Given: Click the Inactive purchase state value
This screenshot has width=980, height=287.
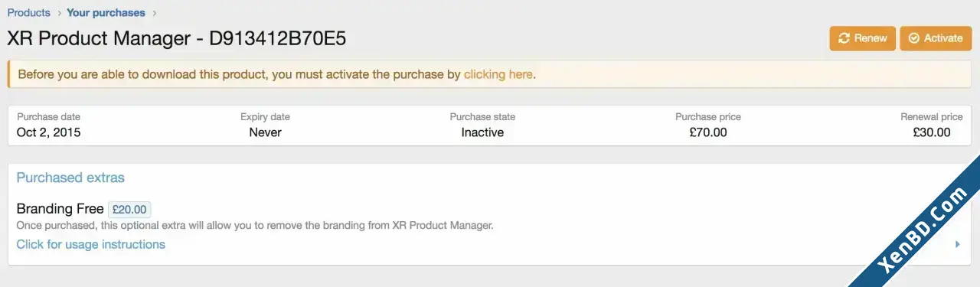Looking at the screenshot, I should click(482, 132).
